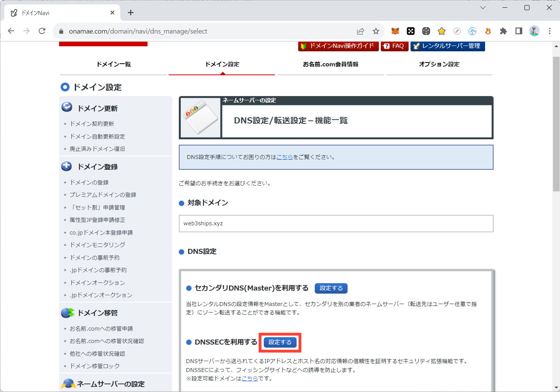Click the web3ships.xyz domain field
560x392 pixels.
(x=336, y=223)
